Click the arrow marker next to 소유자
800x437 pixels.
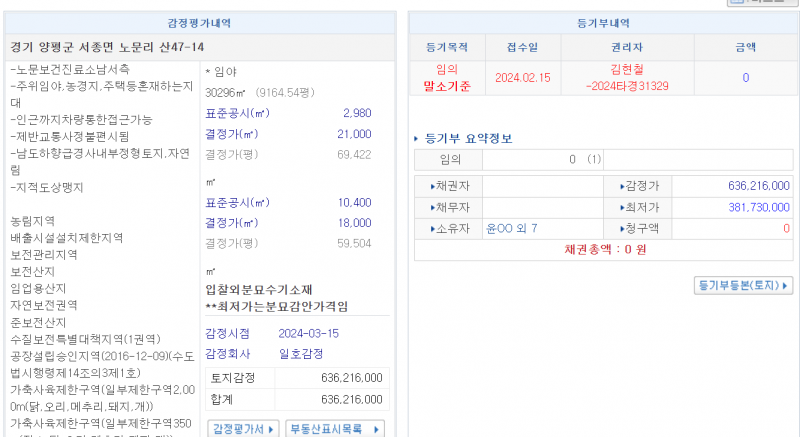point(431,228)
